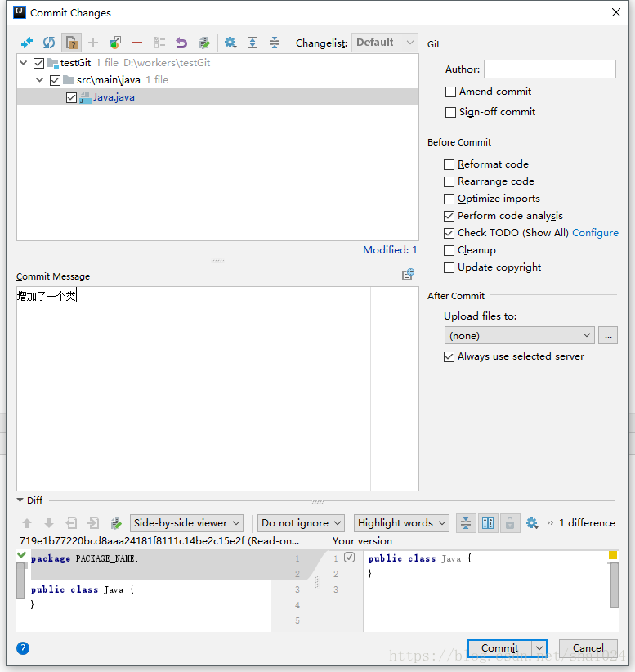Click the Expand All icon
635x672 pixels.
coord(253,43)
